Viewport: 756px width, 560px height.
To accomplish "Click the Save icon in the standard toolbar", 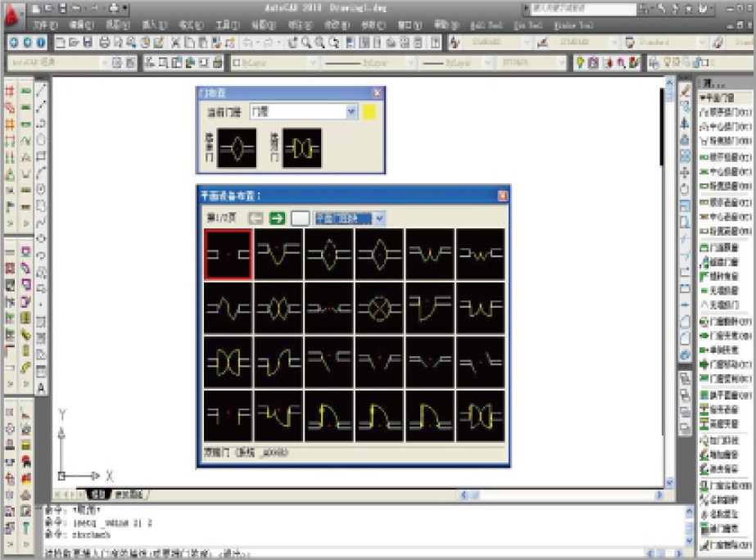I will (x=88, y=43).
